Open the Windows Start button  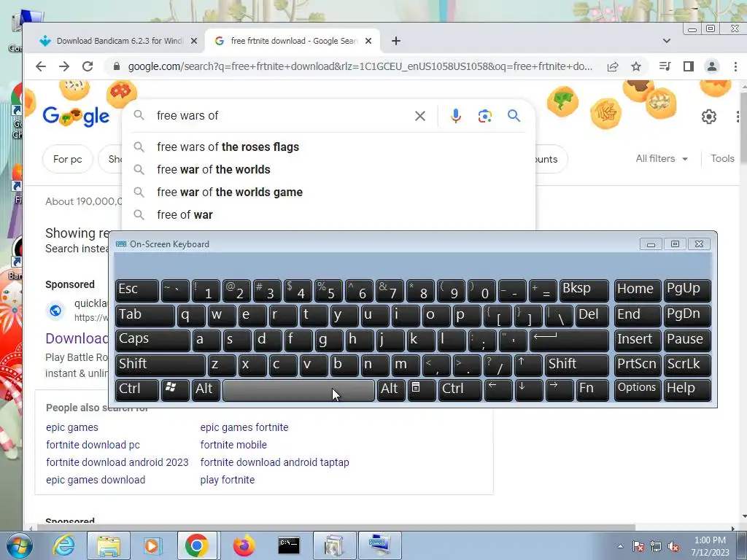pos(18,545)
